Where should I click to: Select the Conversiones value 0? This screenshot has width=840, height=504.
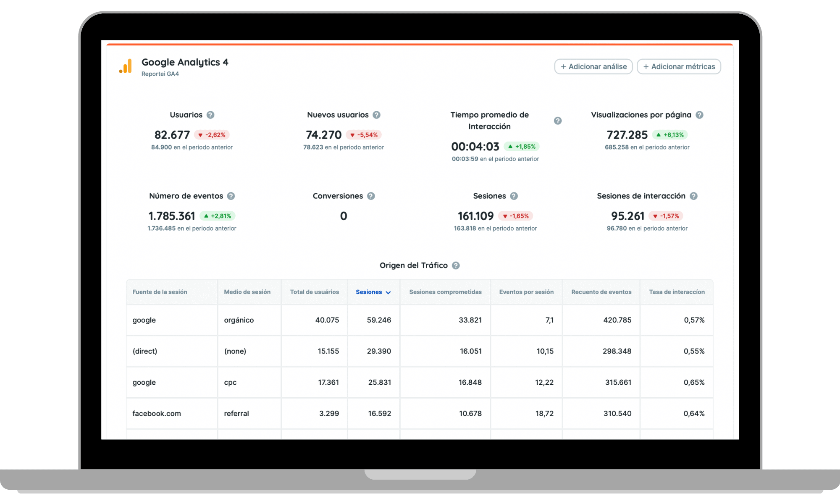pyautogui.click(x=344, y=216)
